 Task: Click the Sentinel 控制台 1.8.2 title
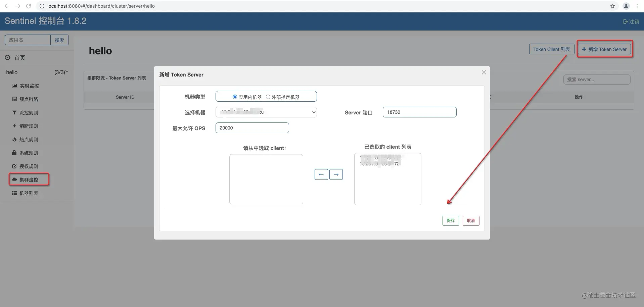tap(45, 21)
